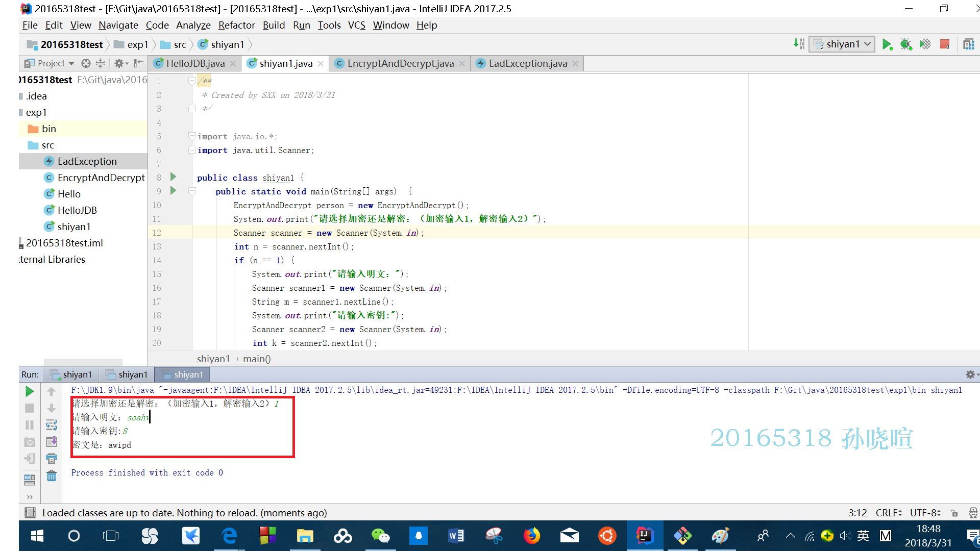Click the Pause Output icon
The image size is (980, 551).
tap(30, 425)
